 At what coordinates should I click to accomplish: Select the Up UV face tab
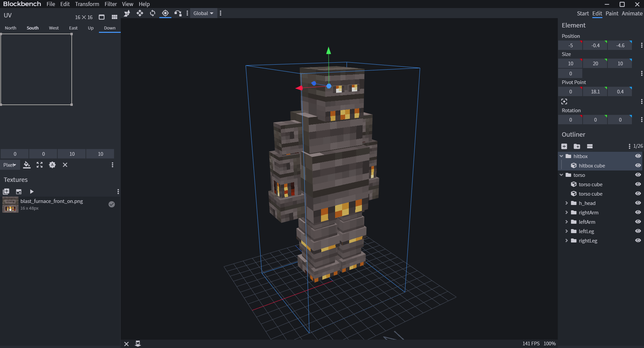(91, 28)
